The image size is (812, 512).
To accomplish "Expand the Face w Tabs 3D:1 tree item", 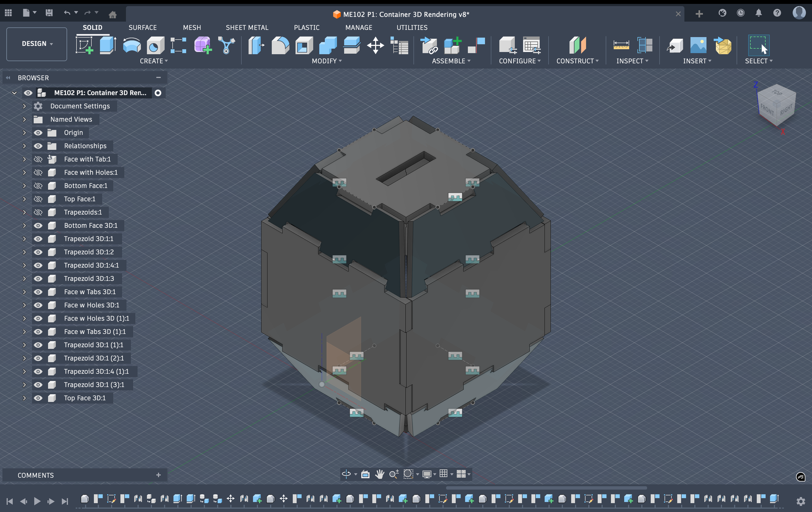I will pos(24,292).
